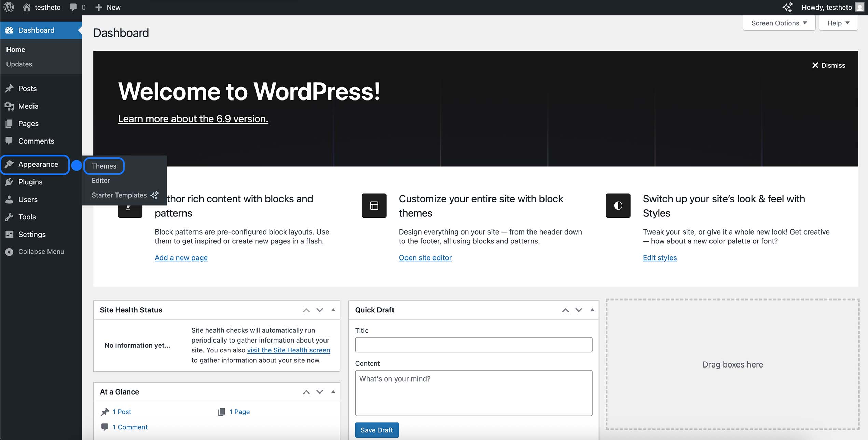Open the Help dropdown
This screenshot has width=868, height=440.
pos(838,23)
